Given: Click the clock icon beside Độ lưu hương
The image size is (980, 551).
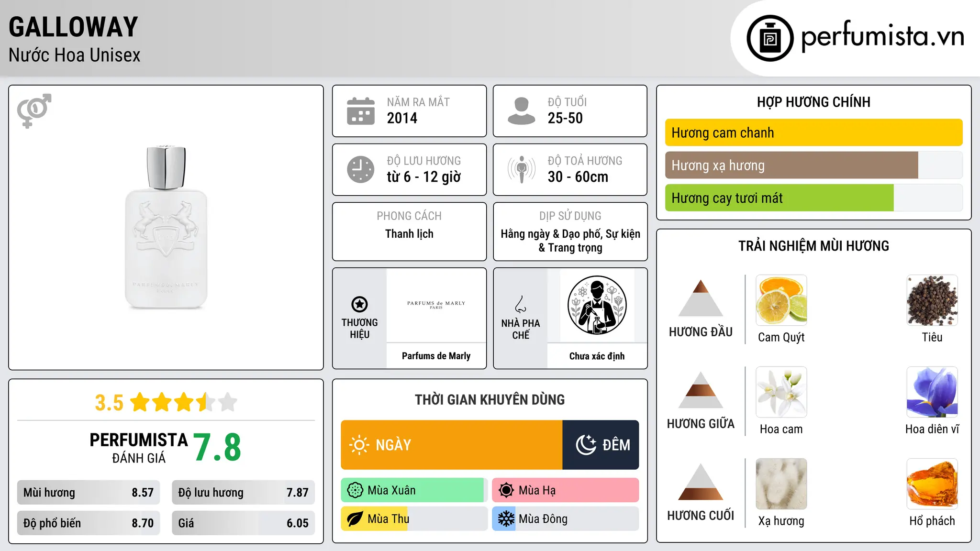Looking at the screenshot, I should coord(361,169).
